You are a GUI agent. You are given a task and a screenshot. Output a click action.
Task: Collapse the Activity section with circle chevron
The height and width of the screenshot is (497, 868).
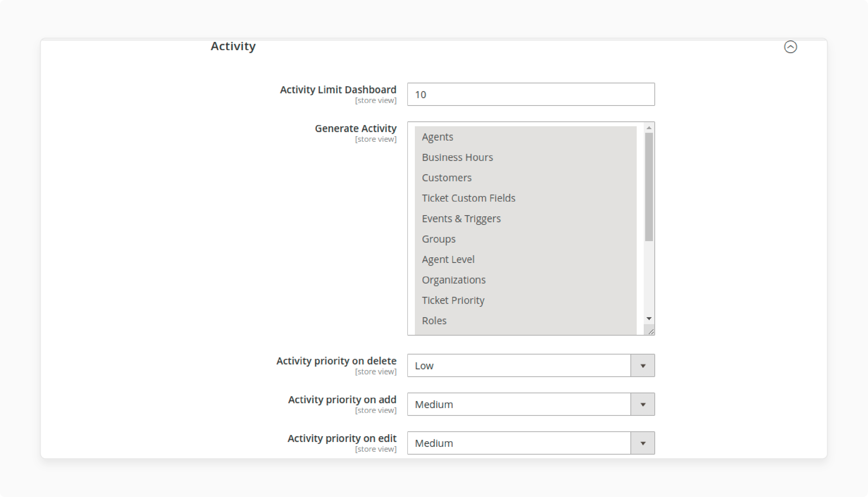pos(790,47)
